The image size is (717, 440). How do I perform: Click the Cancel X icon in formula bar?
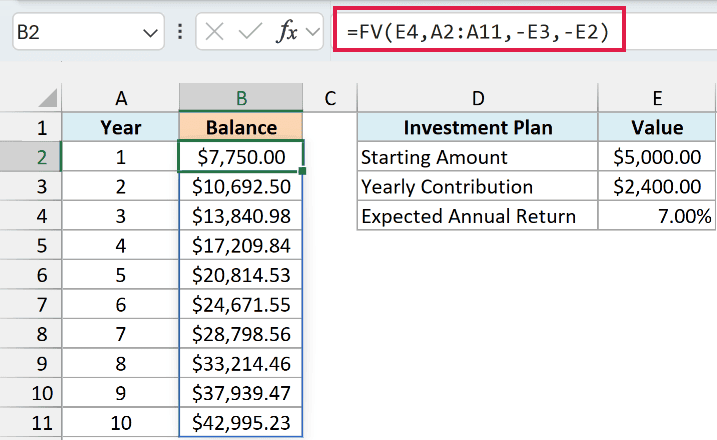click(214, 32)
